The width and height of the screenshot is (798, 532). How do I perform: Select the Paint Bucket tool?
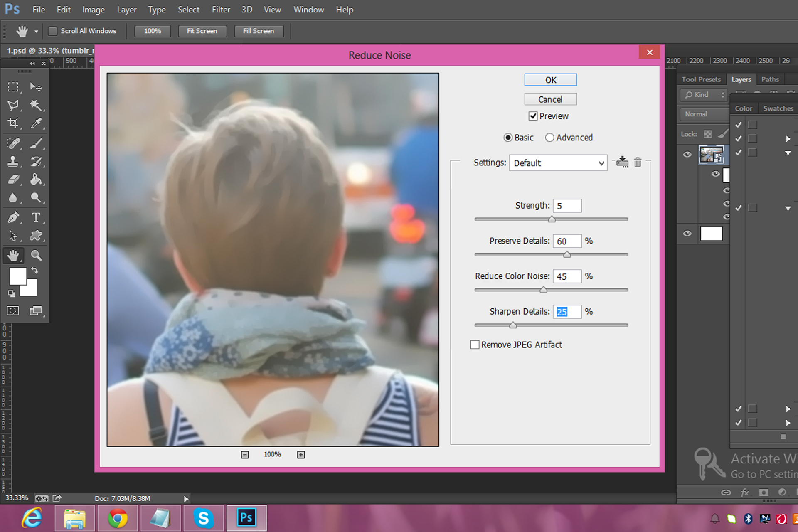pyautogui.click(x=36, y=179)
